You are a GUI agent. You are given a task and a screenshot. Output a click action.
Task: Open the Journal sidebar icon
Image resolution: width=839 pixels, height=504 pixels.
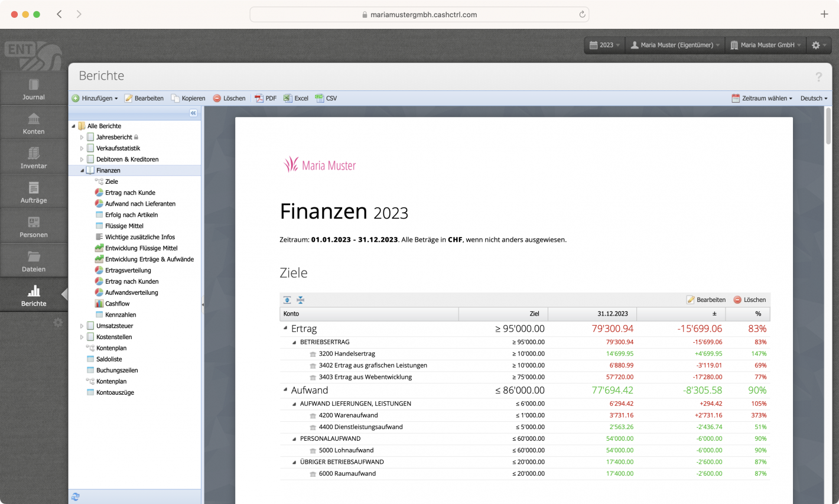click(x=33, y=87)
